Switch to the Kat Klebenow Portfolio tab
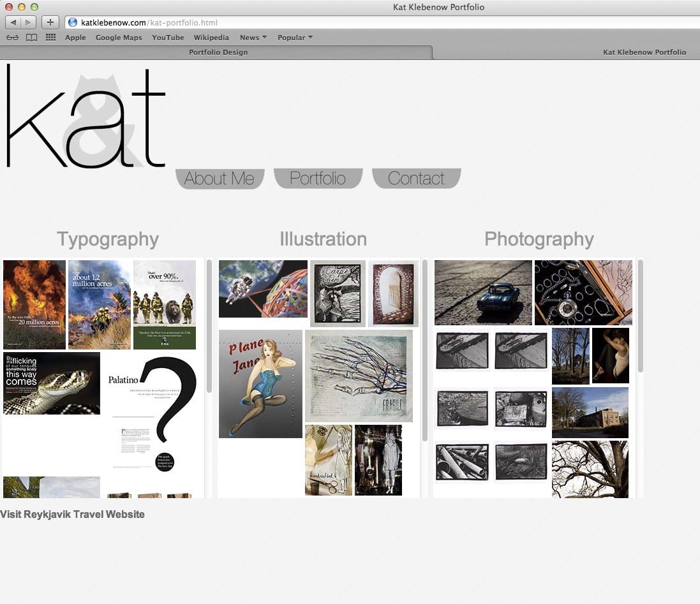700x604 pixels. (x=644, y=52)
